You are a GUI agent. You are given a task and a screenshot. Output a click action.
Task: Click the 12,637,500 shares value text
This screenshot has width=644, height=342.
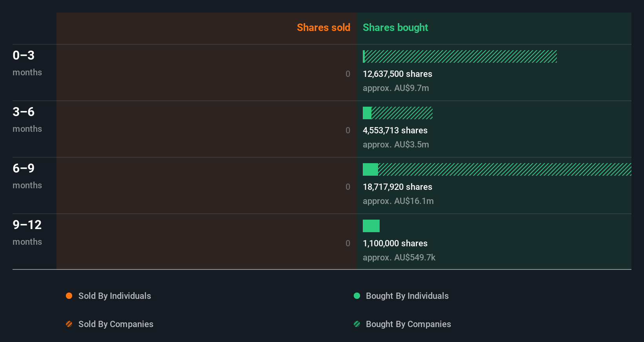tap(397, 74)
